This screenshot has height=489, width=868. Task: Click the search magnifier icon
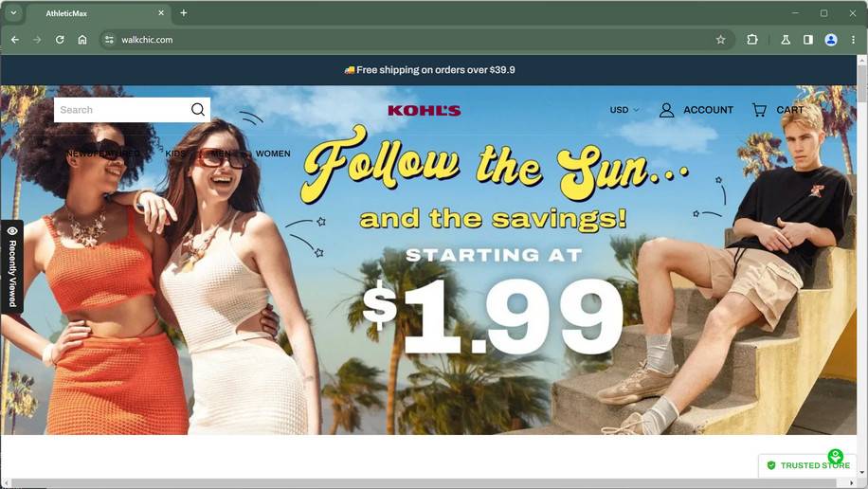click(x=198, y=110)
